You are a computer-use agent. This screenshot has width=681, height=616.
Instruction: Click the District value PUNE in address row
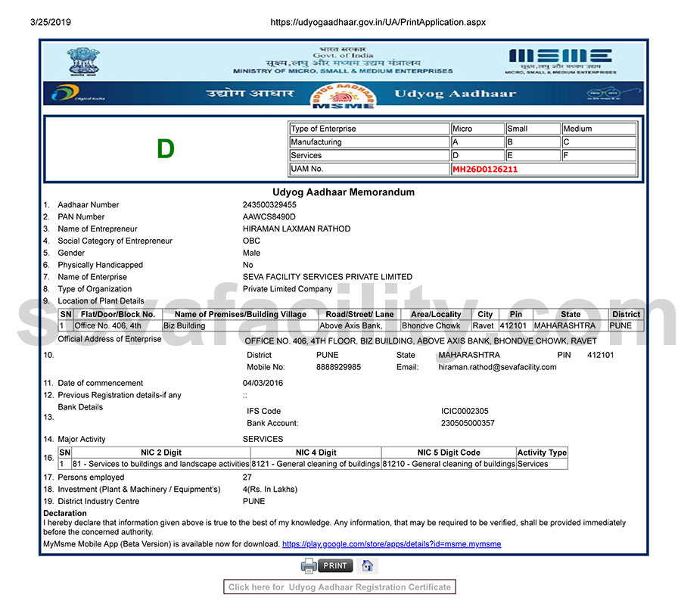(x=327, y=355)
